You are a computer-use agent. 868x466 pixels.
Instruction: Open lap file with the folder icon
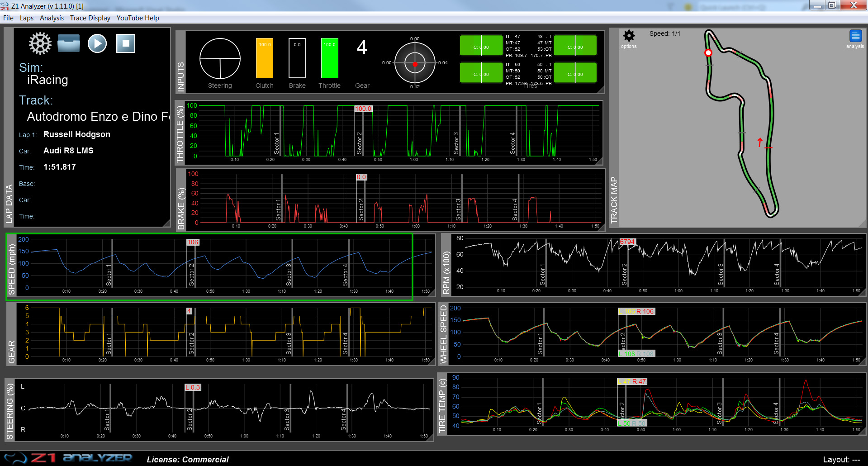[69, 43]
